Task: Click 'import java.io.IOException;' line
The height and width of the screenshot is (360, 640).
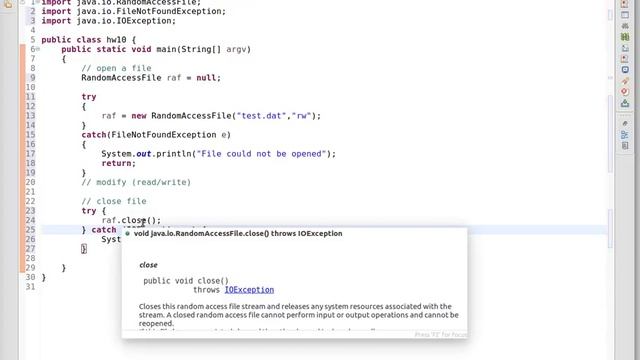Action: [109, 21]
